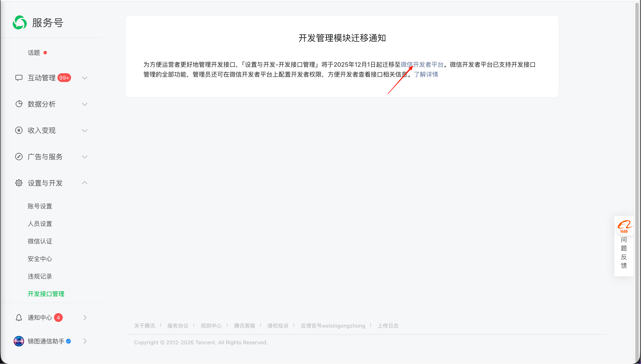Viewport: 641px width, 364px height.
Task: Click the 锦图通信助手 account name
Action: 46,341
